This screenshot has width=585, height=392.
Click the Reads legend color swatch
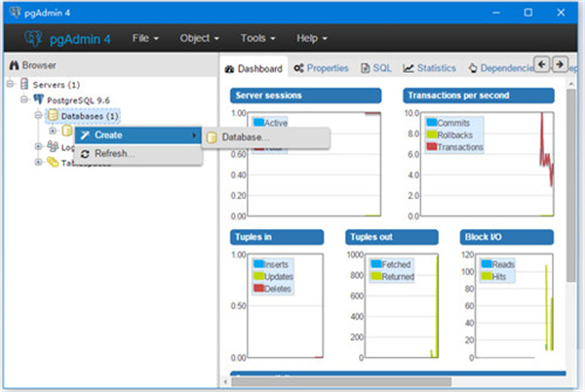[487, 264]
